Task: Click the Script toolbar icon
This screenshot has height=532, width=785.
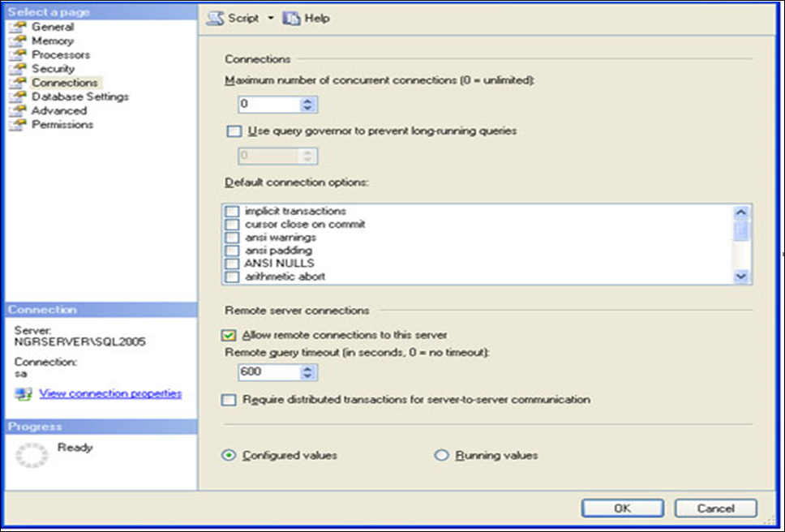Action: (x=216, y=18)
